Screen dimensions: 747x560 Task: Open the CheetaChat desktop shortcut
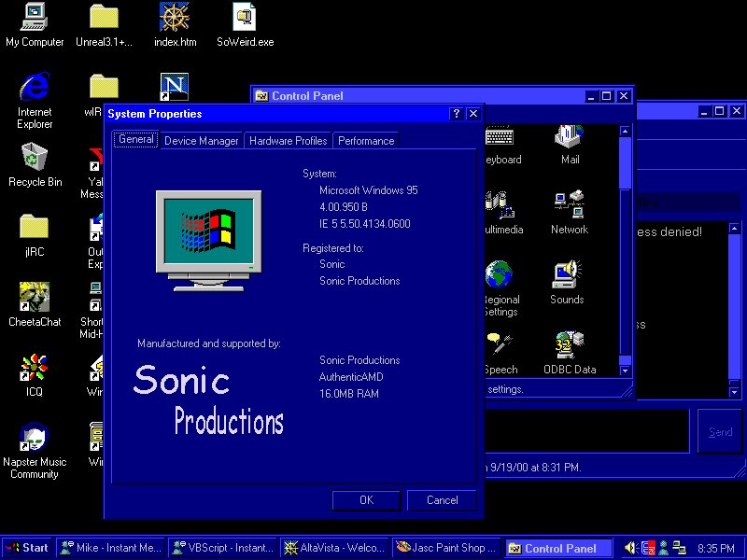(x=35, y=298)
